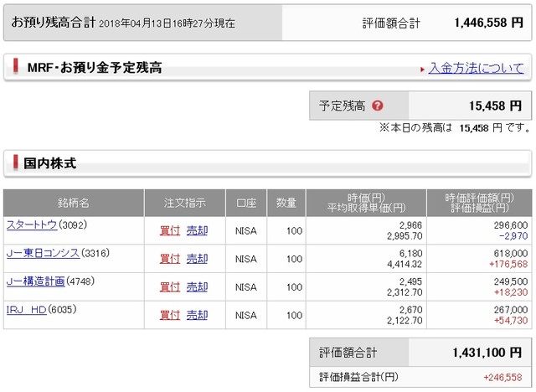Click the red arrow beside 入金方法について
This screenshot has width=536, height=392.
421,69
